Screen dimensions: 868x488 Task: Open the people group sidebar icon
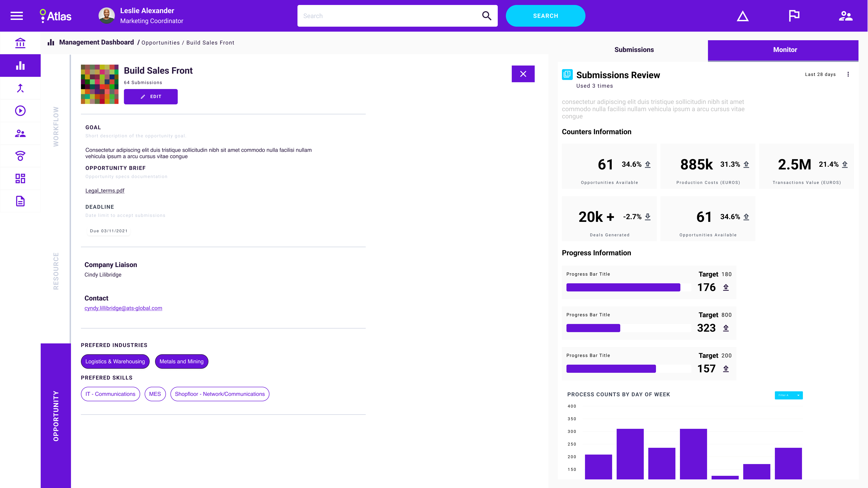[20, 133]
